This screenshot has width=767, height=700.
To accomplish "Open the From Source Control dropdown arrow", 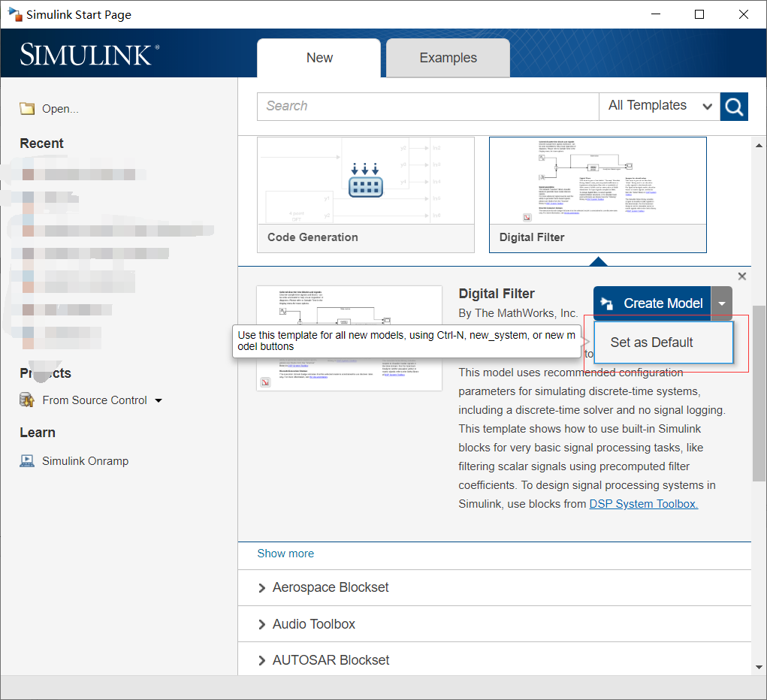I will point(158,400).
